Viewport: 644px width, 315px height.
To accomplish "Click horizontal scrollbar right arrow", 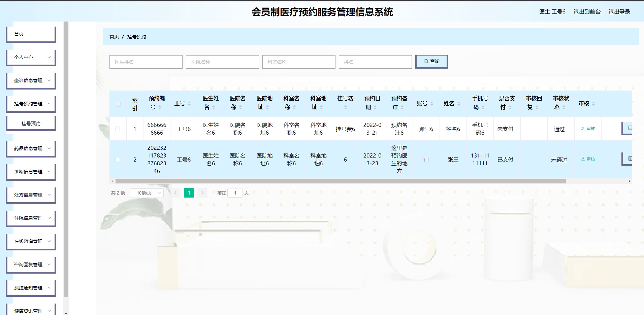I will coord(629,181).
